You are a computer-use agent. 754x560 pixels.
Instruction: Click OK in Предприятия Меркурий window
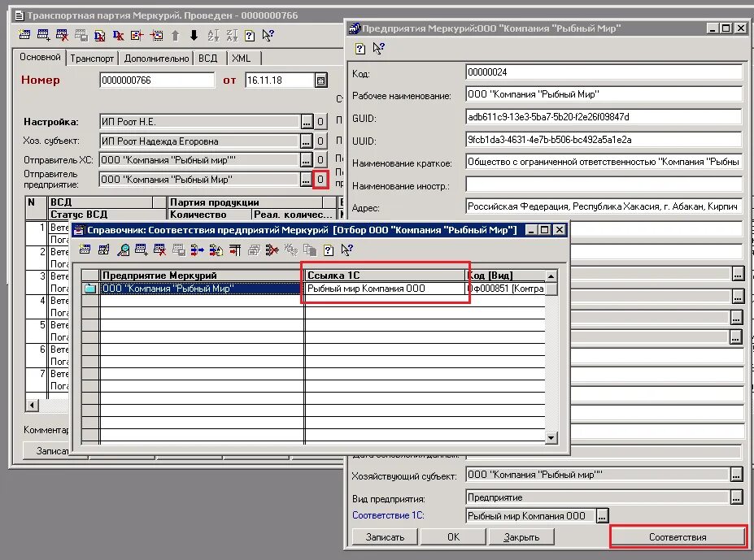point(454,537)
